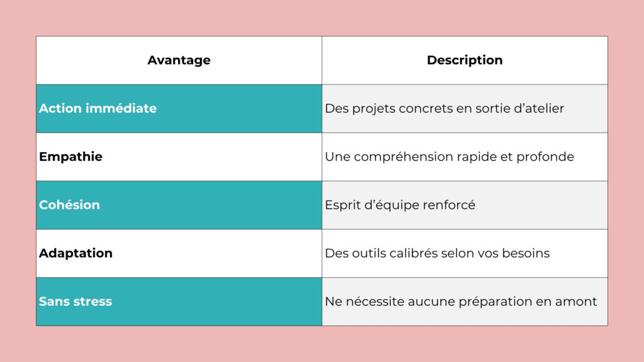644x362 pixels.
Task: Click the Sans stress cell
Action: coord(75,302)
